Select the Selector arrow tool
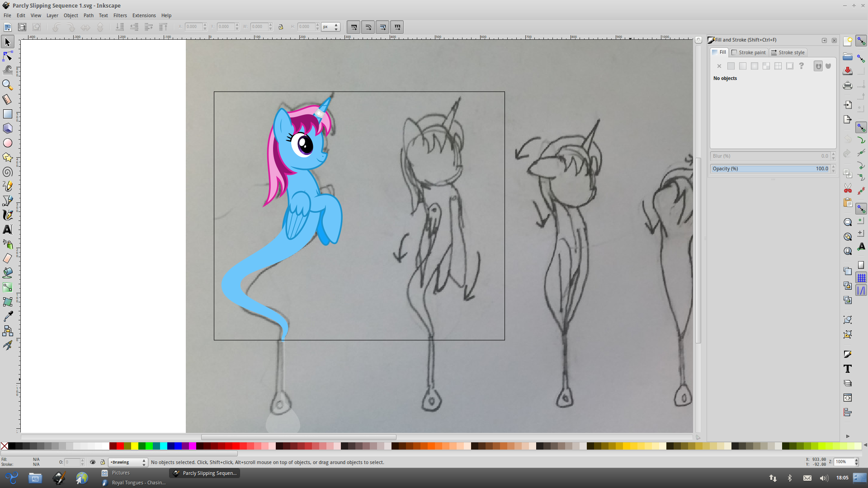The image size is (868, 488). pos(8,42)
